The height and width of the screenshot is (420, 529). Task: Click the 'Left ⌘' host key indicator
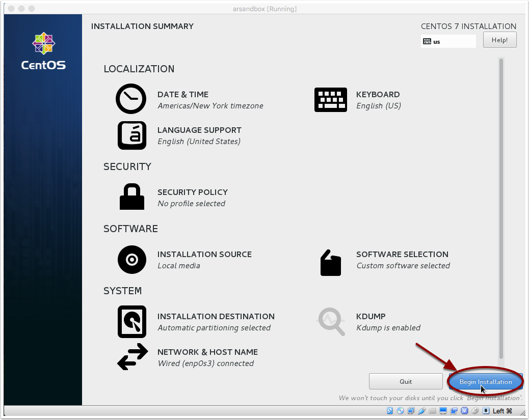tap(502, 411)
